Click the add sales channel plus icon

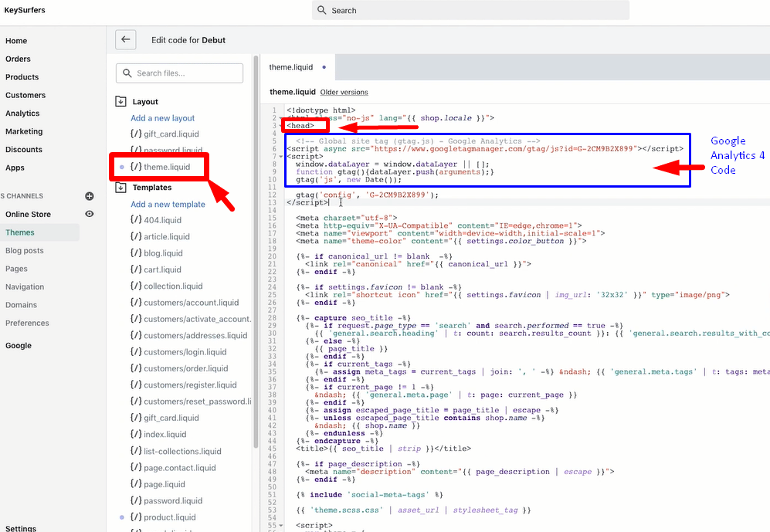pos(90,196)
